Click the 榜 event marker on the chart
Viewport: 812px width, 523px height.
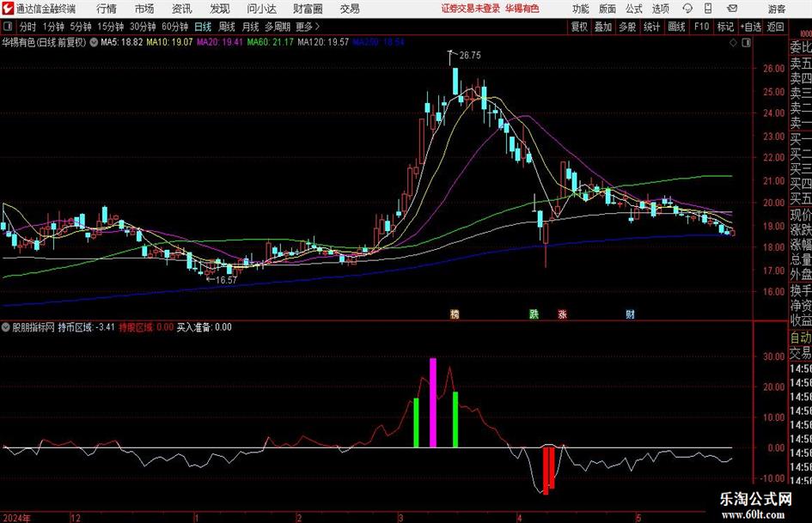coord(455,313)
